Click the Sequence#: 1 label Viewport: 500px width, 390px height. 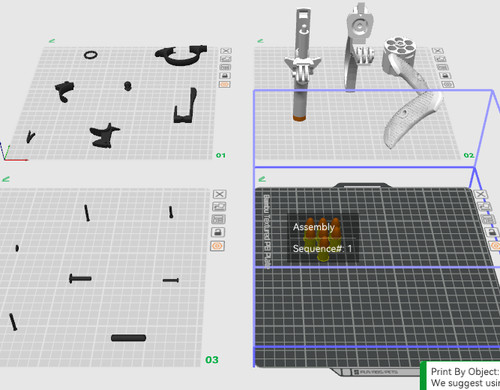coord(322,249)
